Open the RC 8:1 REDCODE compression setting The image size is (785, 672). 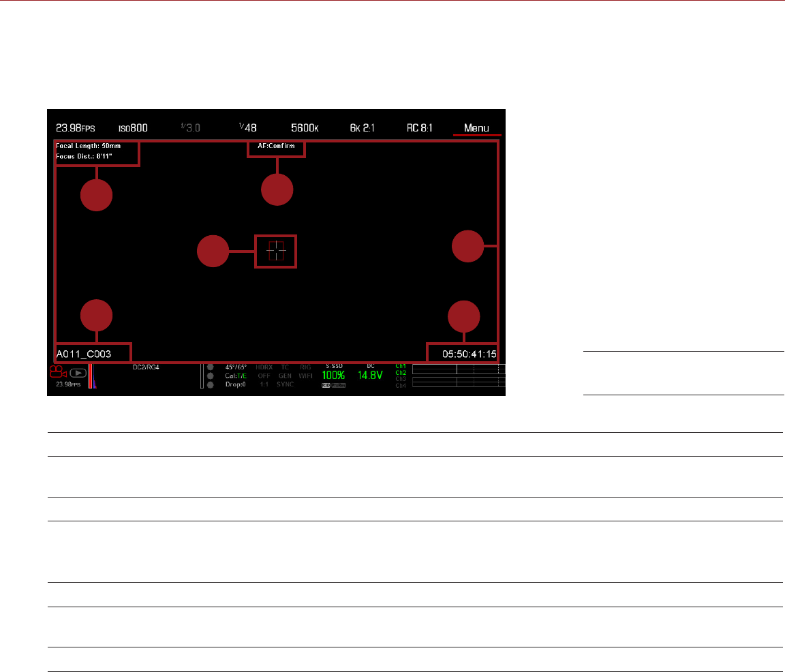point(420,128)
